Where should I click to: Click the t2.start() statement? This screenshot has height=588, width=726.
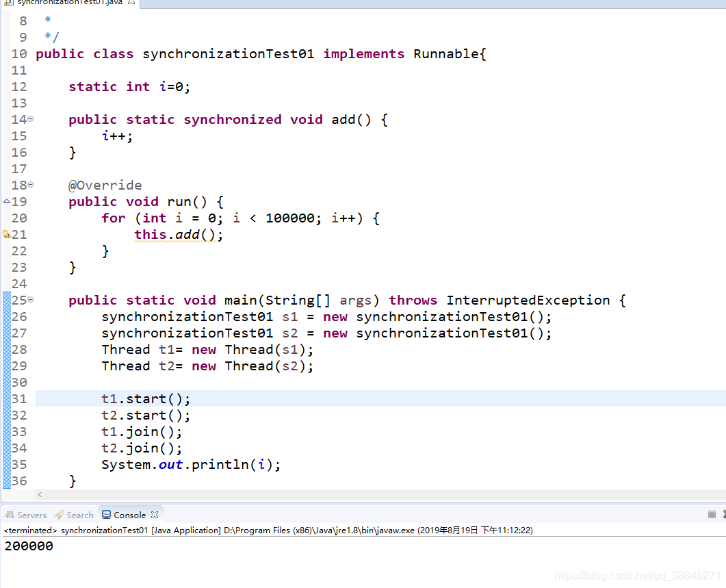[146, 416]
